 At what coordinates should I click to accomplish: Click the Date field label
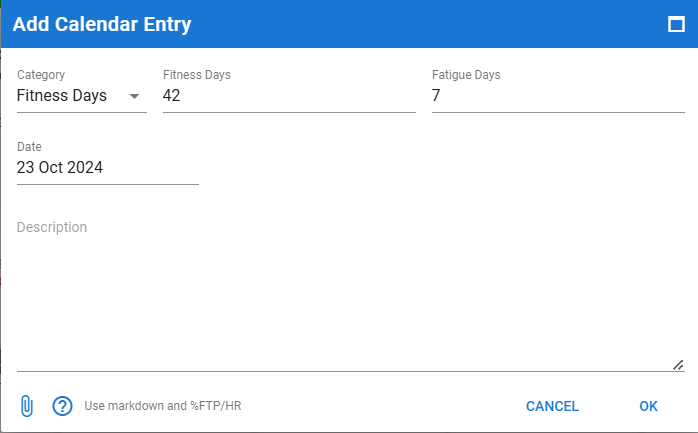pos(29,147)
